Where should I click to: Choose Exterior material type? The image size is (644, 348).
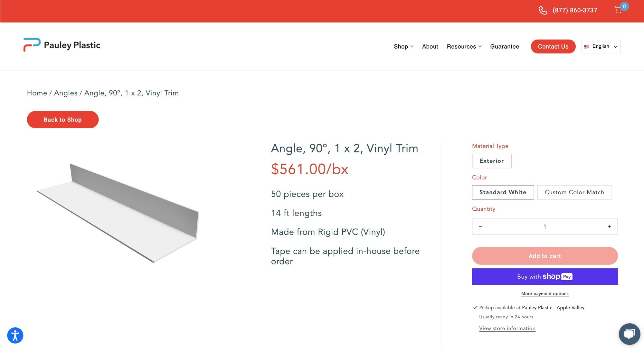pos(491,161)
